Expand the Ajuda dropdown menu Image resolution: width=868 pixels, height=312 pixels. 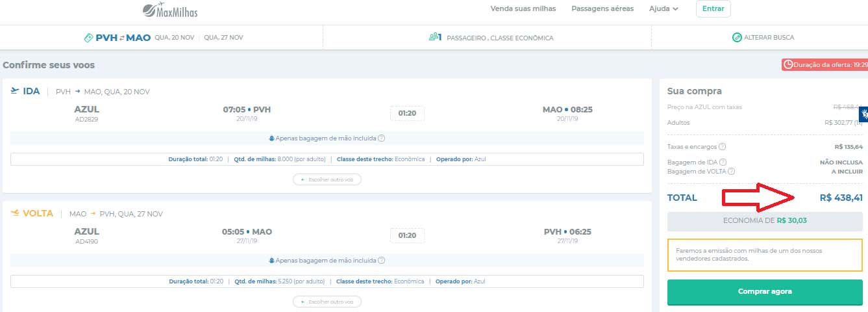pos(663,9)
